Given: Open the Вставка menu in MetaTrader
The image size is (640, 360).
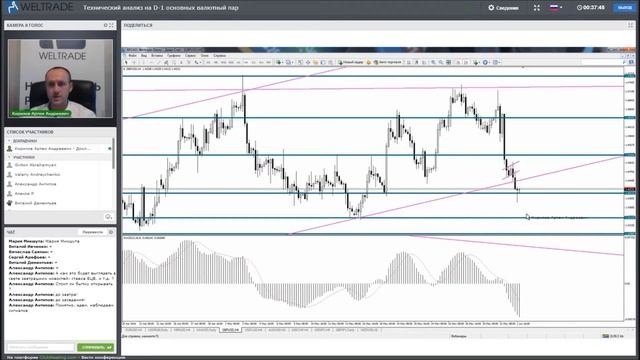Looking at the screenshot, I should tap(157, 56).
